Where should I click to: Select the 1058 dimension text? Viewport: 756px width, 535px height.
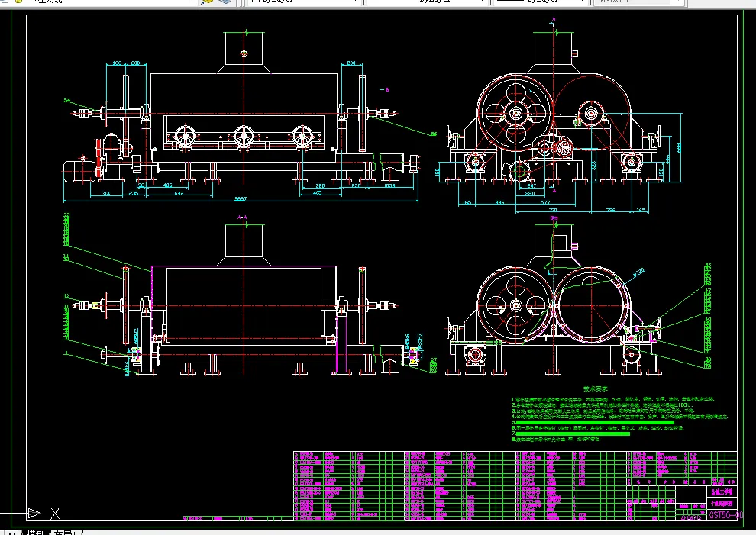coord(389,185)
